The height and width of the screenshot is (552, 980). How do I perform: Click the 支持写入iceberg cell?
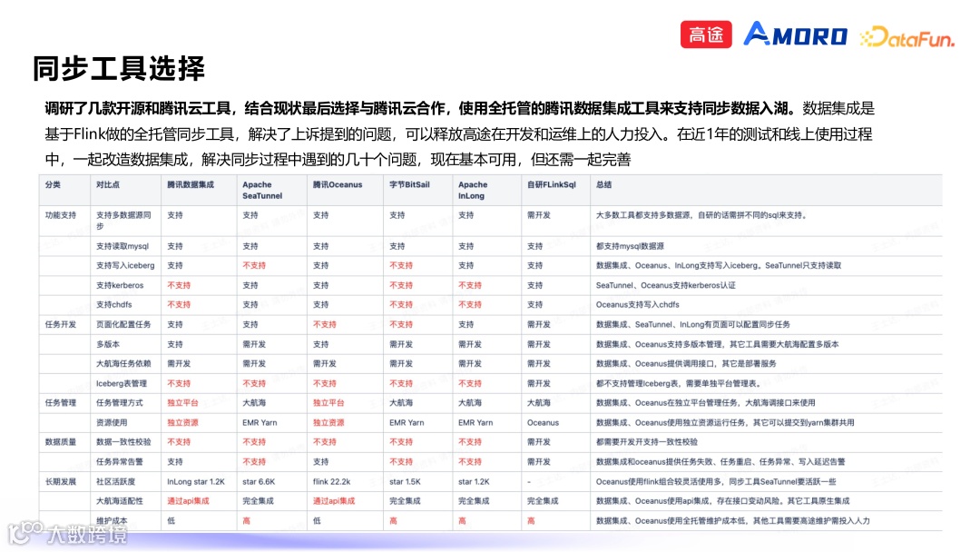point(125,266)
